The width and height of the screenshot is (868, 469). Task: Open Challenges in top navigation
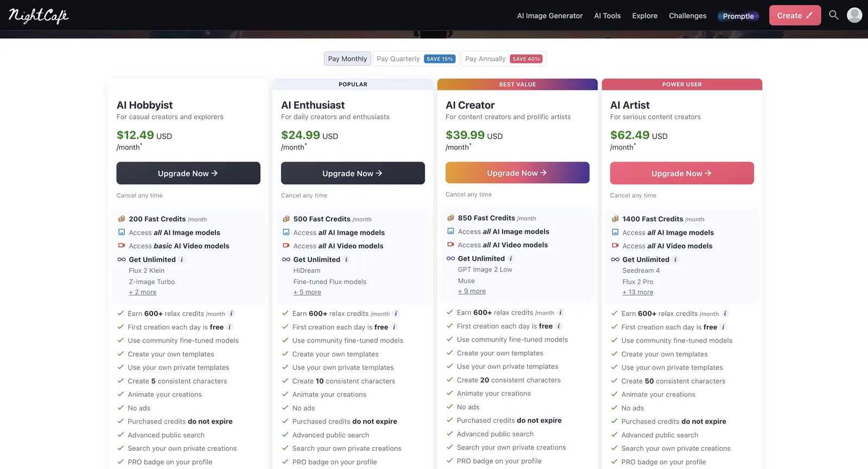[x=687, y=16]
